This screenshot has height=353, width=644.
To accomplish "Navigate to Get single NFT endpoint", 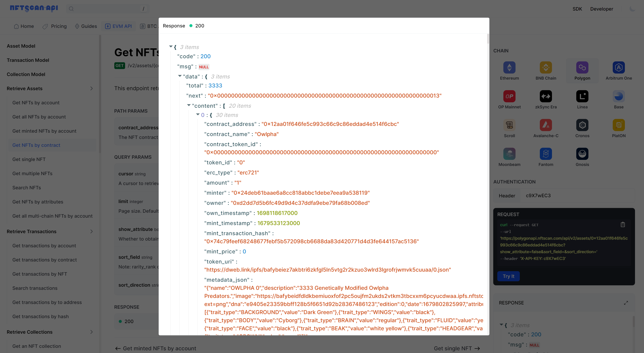I will [x=29, y=159].
